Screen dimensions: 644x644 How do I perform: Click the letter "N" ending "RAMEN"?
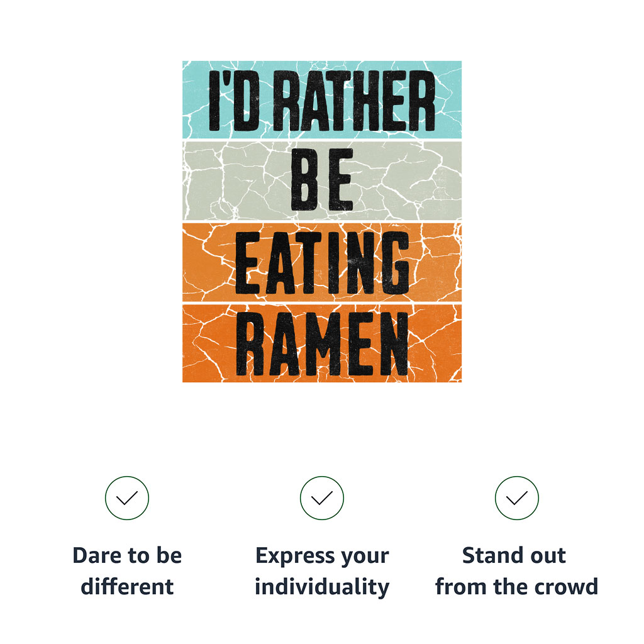[x=394, y=344]
